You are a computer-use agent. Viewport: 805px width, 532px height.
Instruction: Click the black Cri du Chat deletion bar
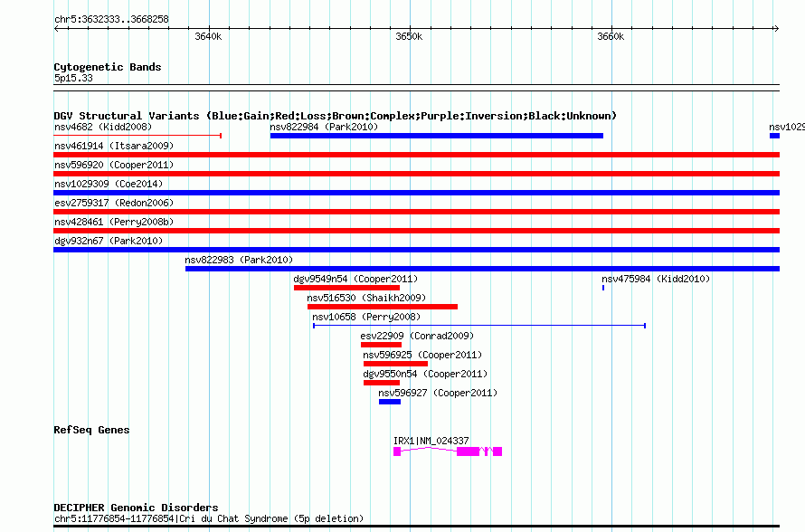(416, 526)
